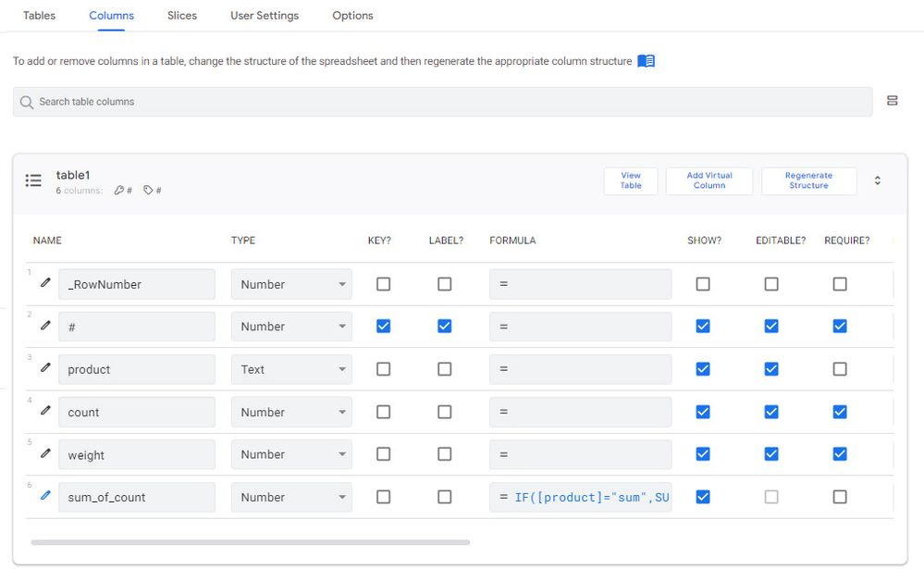Edit the sum_of_count column pencil icon

click(45, 495)
